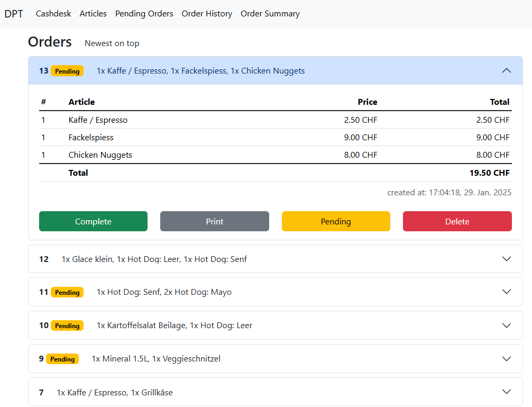Expand order 9 chevron arrow

click(506, 358)
